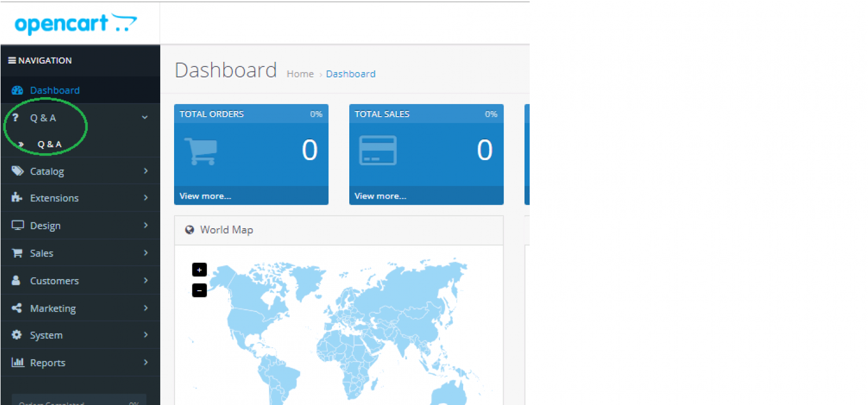Image resolution: width=868 pixels, height=405 pixels.
Task: Click the Catalog tags icon
Action: pos(17,171)
